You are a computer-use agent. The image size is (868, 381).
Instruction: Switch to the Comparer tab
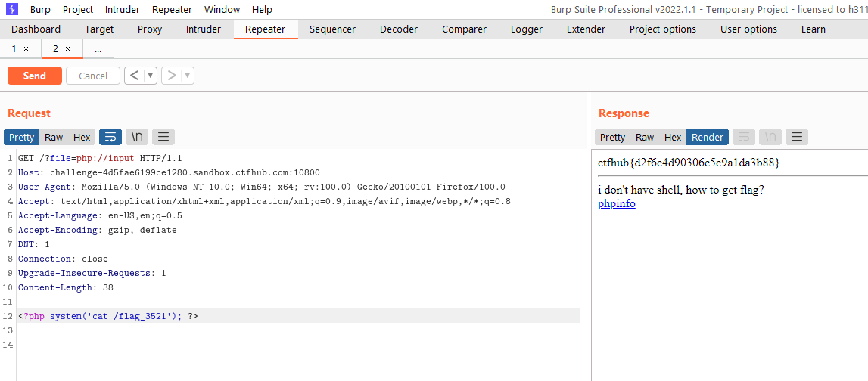[x=464, y=29]
